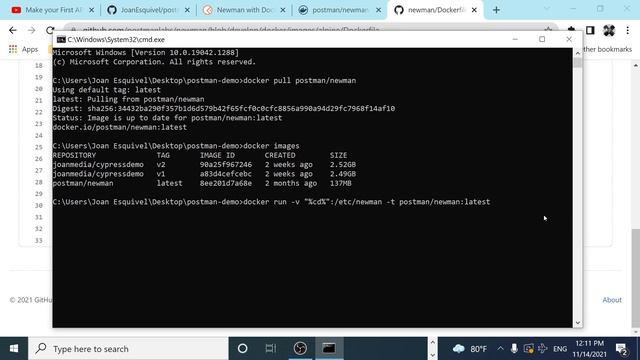Maximize the cmd.exe window
Image resolution: width=640 pixels, height=360 pixels.
[542, 40]
